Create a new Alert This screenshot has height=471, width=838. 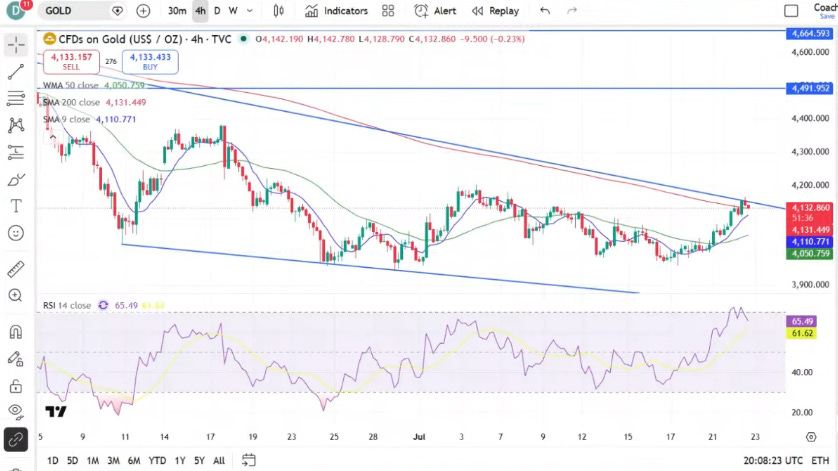pyautogui.click(x=435, y=11)
